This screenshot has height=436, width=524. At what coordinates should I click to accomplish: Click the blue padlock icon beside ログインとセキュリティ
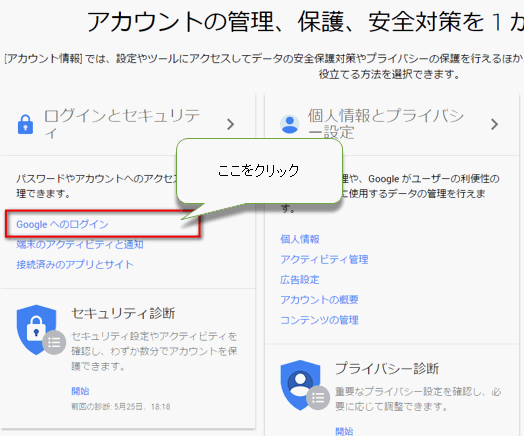pyautogui.click(x=25, y=124)
